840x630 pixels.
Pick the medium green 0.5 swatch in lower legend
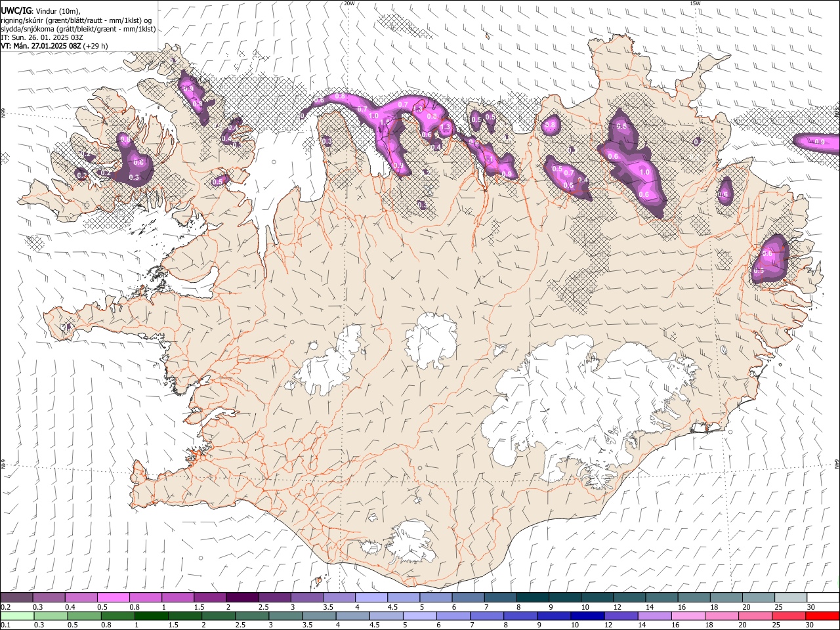(84, 616)
